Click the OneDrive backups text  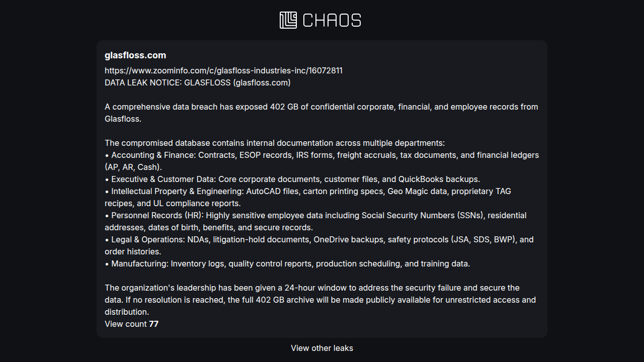click(348, 239)
